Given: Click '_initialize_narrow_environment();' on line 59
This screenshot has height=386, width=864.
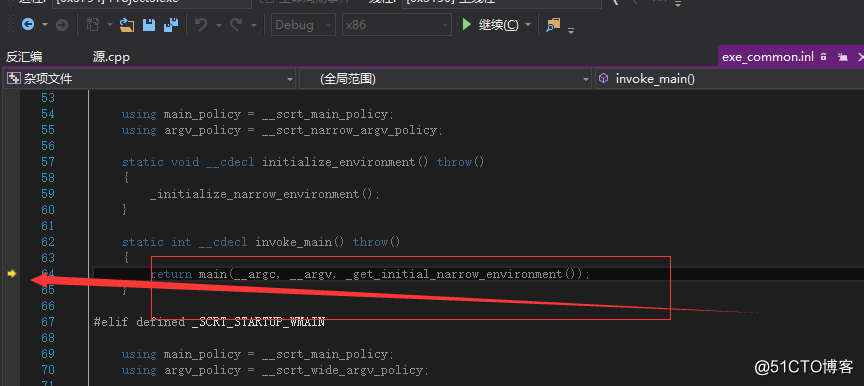Looking at the screenshot, I should pos(264,194).
